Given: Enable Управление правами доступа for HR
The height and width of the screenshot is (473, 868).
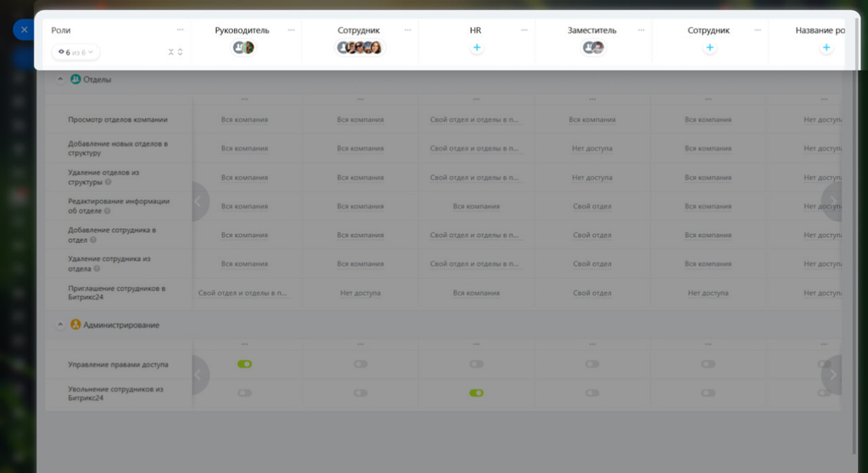Looking at the screenshot, I should point(477,364).
